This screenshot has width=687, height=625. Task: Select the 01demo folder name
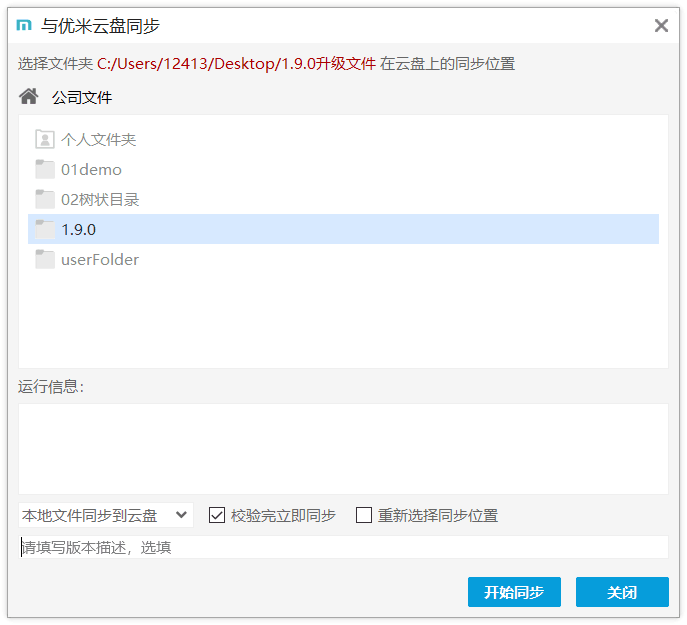click(x=91, y=170)
